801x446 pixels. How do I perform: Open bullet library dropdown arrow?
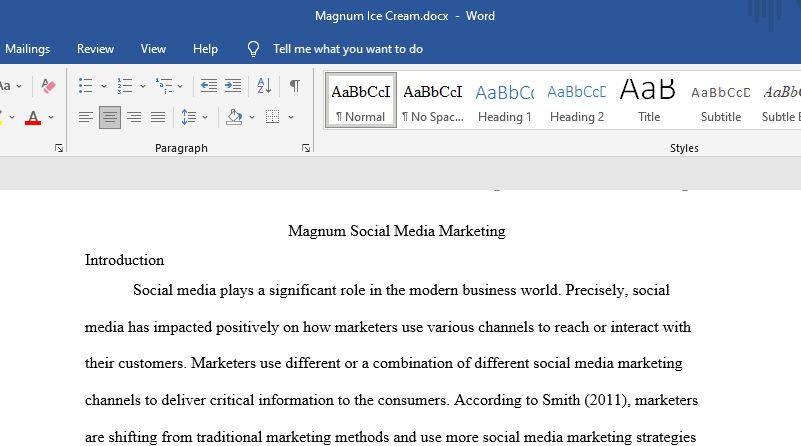pos(104,86)
